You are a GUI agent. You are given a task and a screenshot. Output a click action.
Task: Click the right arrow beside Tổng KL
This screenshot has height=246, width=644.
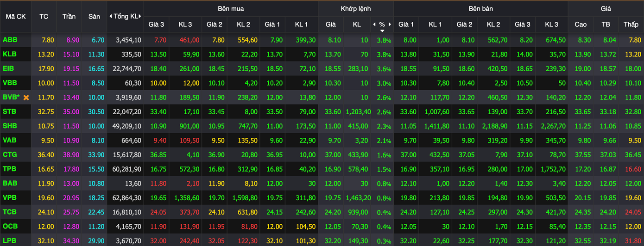(140, 16)
